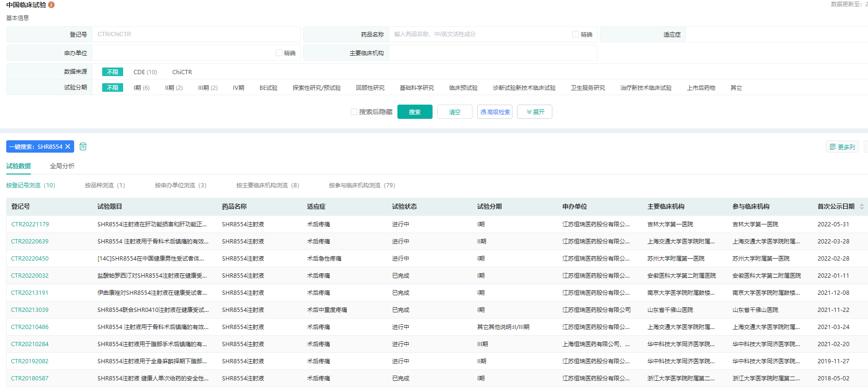Click the 主要临床机构 input field

coord(492,53)
